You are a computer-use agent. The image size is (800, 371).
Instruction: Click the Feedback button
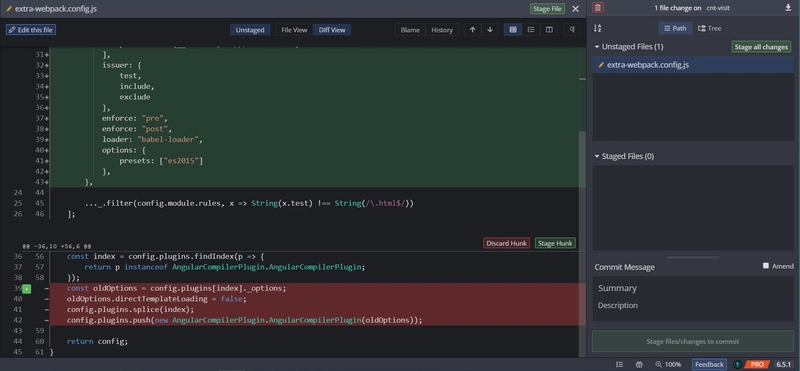click(x=709, y=364)
